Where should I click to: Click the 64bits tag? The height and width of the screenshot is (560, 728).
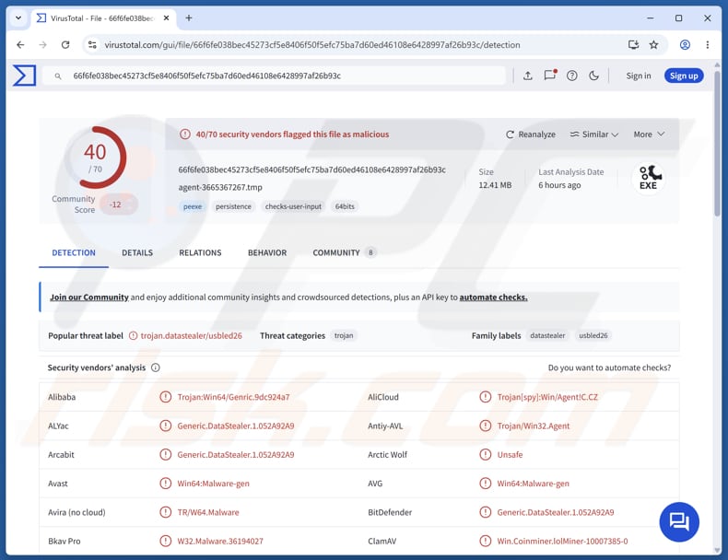pos(345,206)
